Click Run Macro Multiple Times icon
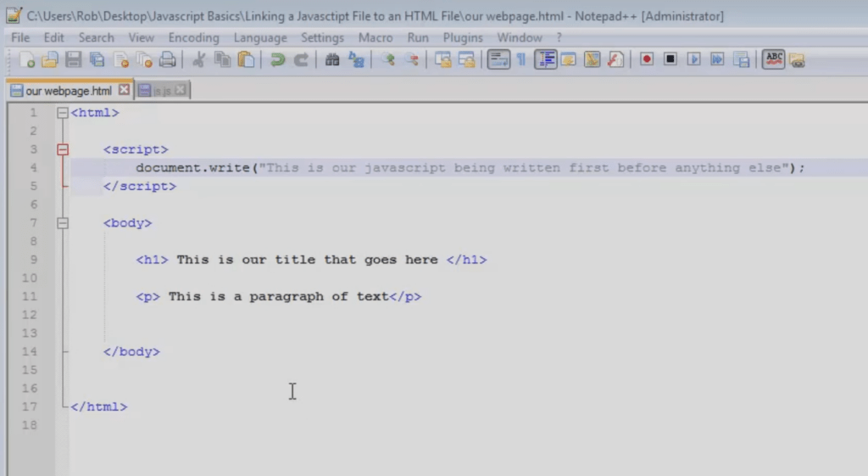 coord(717,59)
